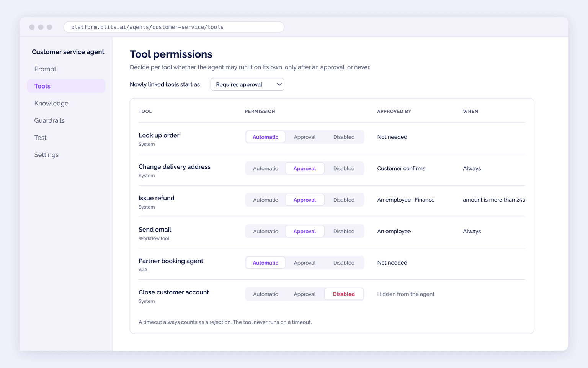
Task: Open the Prompt section in sidebar
Action: pyautogui.click(x=66, y=69)
